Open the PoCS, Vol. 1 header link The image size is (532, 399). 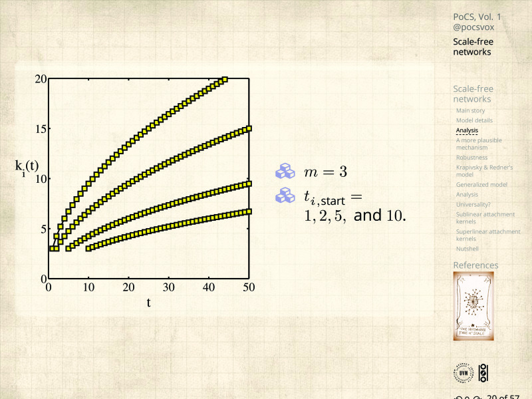[477, 16]
